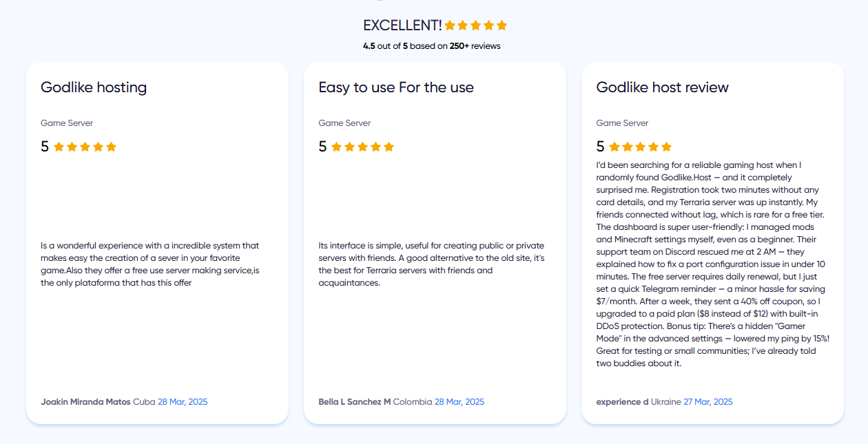Click the second star in the Godlike host review card
The height and width of the screenshot is (444, 868).
(627, 147)
